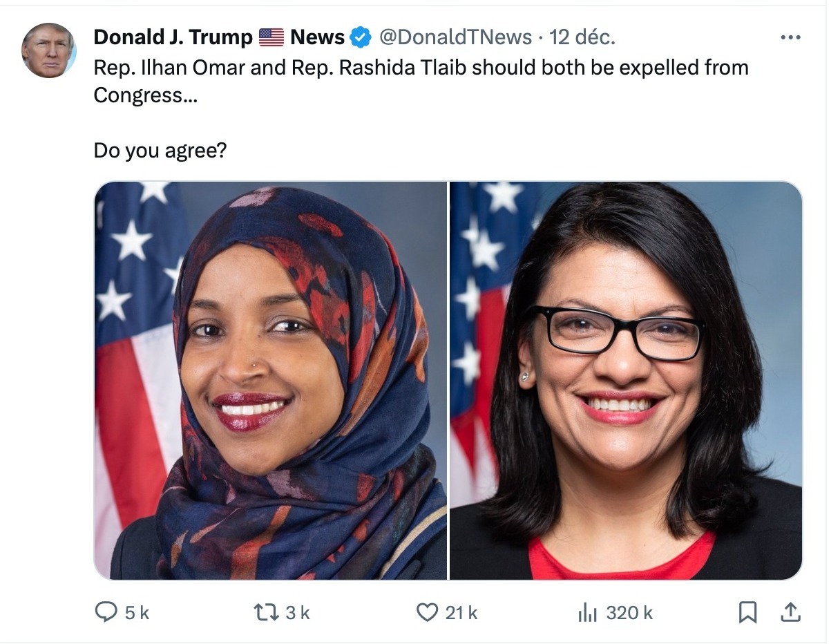The height and width of the screenshot is (644, 840).
Task: Like the tweet with the heart icon
Action: (x=428, y=612)
